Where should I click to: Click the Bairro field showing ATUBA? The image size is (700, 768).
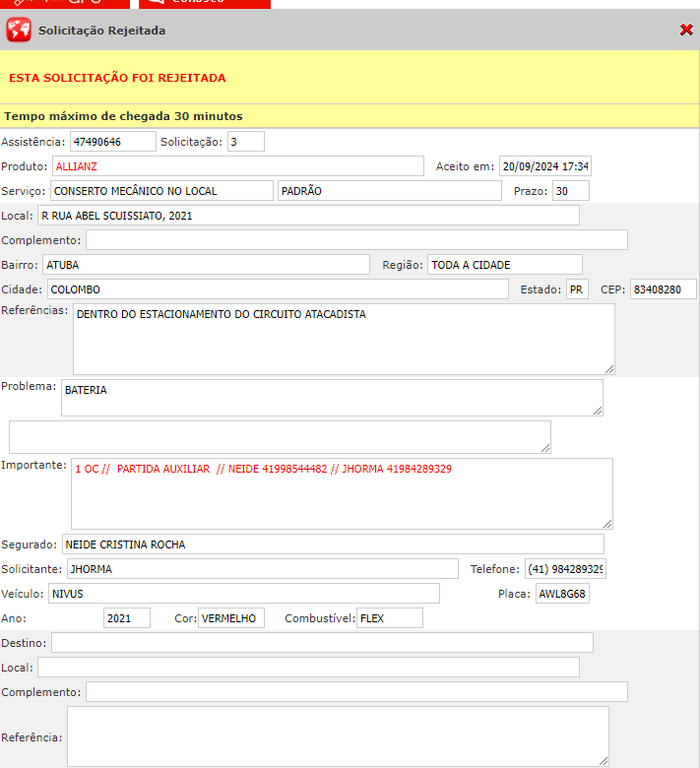(205, 265)
